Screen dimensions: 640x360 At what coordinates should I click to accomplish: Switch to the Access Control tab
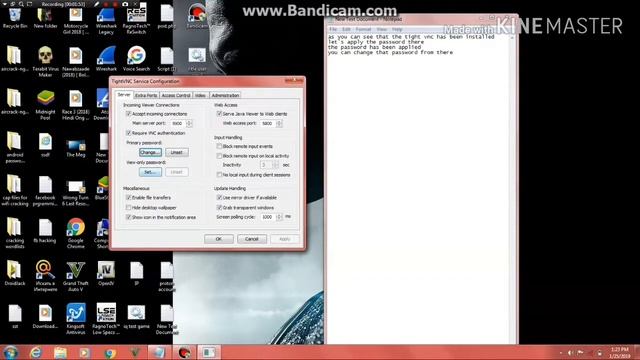point(176,96)
